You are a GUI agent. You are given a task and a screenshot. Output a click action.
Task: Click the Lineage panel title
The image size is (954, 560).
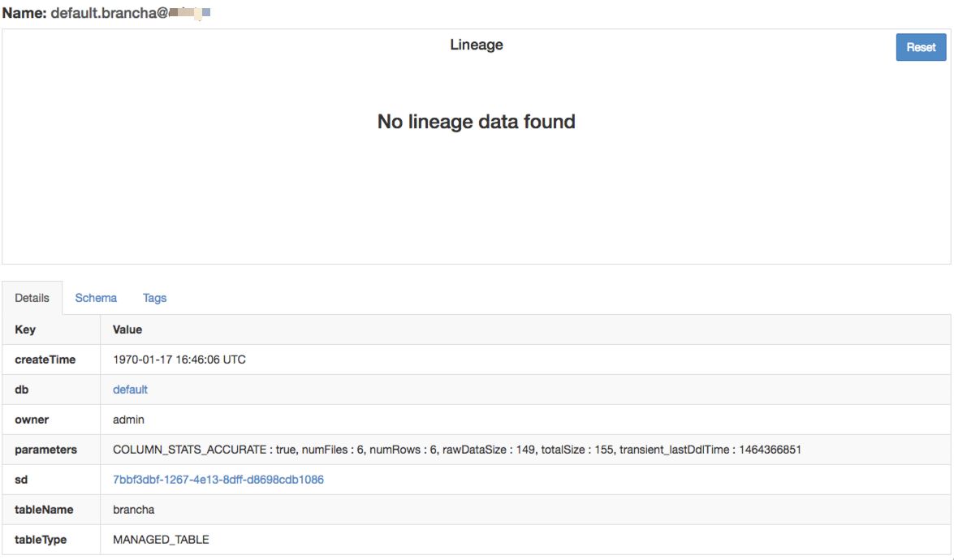[476, 45]
